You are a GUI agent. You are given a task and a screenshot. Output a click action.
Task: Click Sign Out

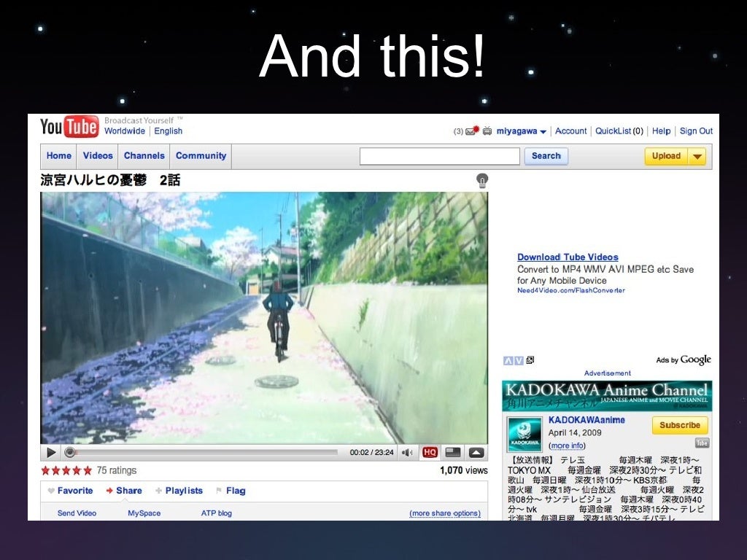coord(696,131)
